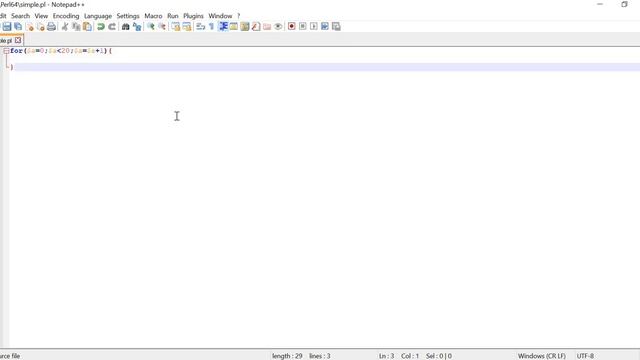Screen dimensions: 640x360
Task: Open the Function List panel icon
Action: pos(256,27)
